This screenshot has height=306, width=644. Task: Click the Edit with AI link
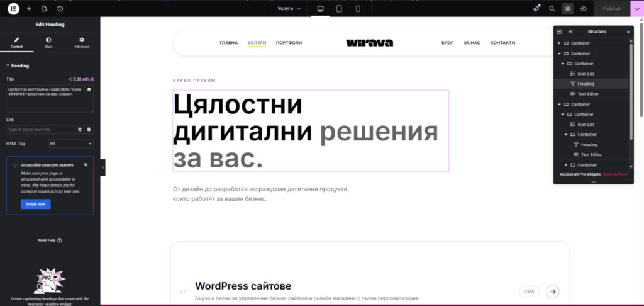coord(80,79)
